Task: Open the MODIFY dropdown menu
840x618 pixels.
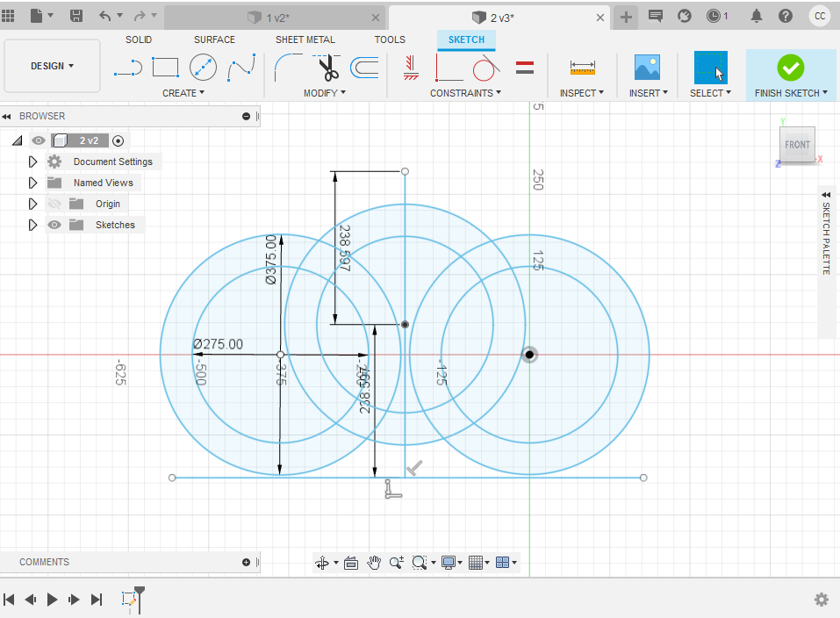Action: [x=325, y=93]
